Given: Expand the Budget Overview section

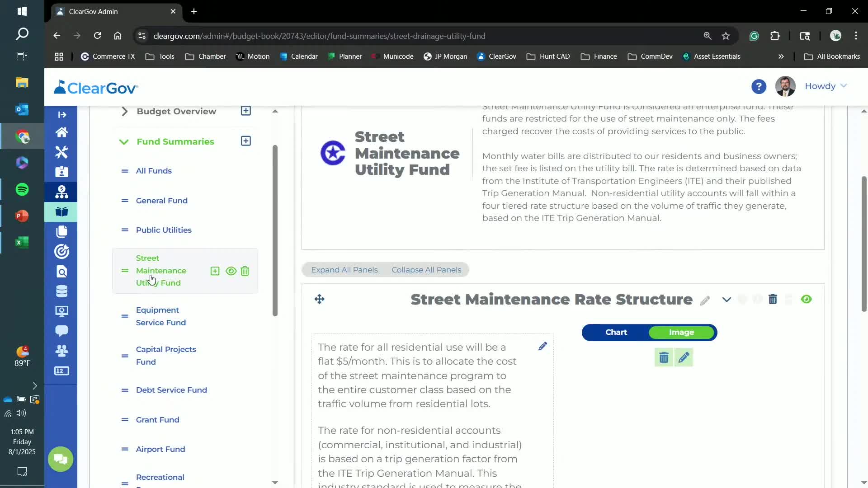Looking at the screenshot, I should point(125,111).
